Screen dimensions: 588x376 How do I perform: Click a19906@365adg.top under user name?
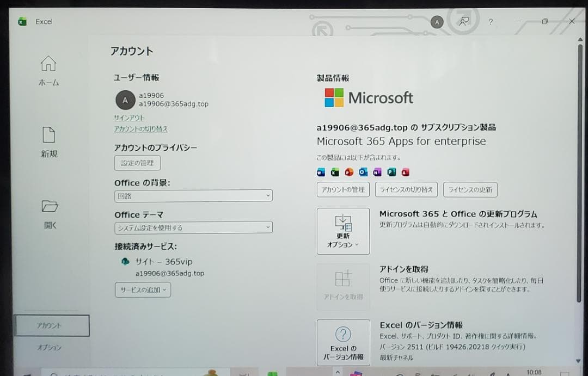[174, 104]
